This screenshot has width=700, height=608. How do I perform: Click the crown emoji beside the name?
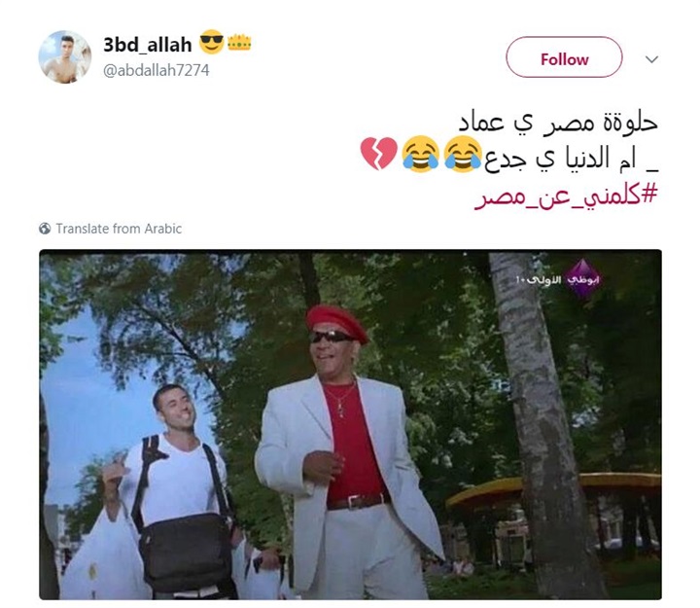(239, 43)
